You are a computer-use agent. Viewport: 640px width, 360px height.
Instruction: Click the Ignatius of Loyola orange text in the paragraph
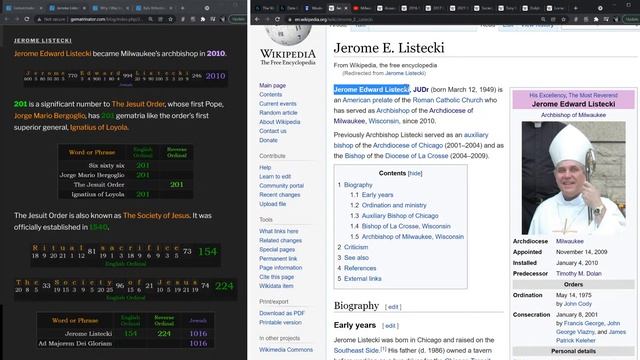coord(98,127)
